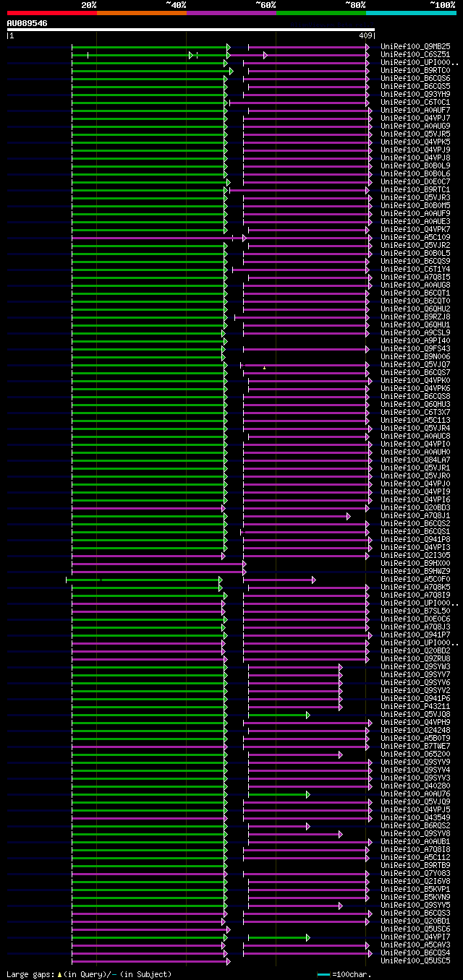Select hit UniRef100_B9RTB9
Viewport: 463px width, 980px height.
[415, 865]
